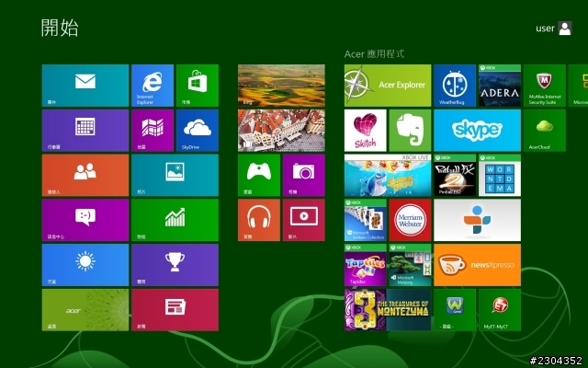This screenshot has height=368, width=588.
Task: Open Microsoft Solitaire Collection tile
Action: click(366, 220)
